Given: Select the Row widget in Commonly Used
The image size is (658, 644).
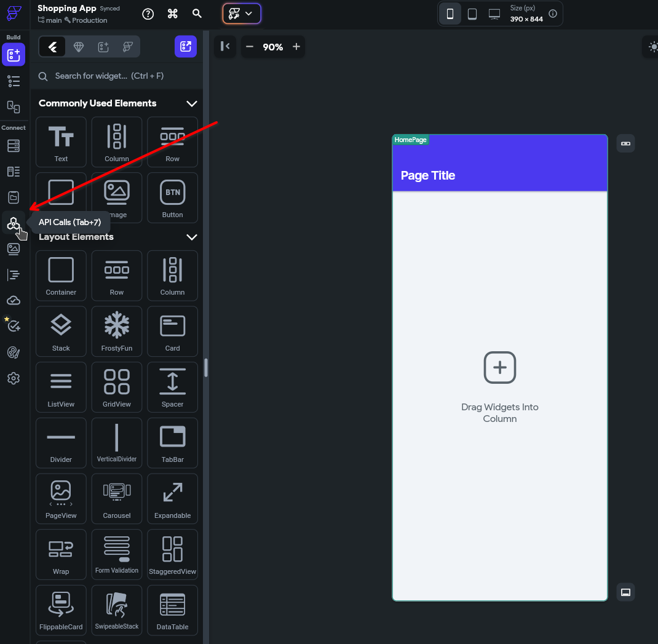Looking at the screenshot, I should click(172, 142).
